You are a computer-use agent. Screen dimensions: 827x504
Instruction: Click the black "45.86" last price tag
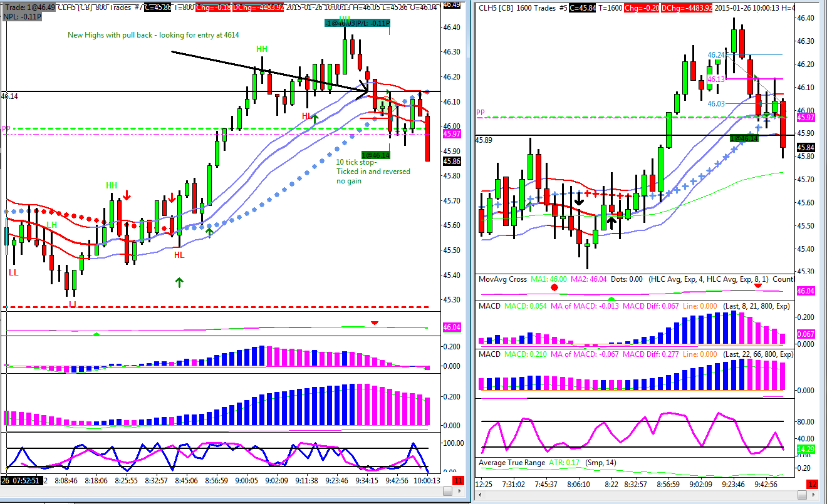coord(451,161)
